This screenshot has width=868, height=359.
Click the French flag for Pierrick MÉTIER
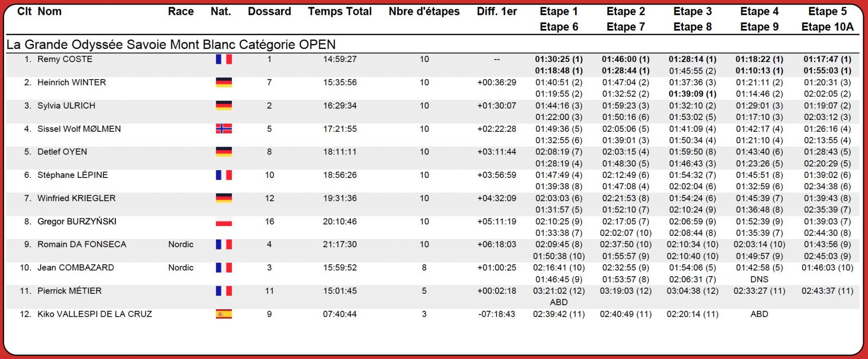(224, 291)
